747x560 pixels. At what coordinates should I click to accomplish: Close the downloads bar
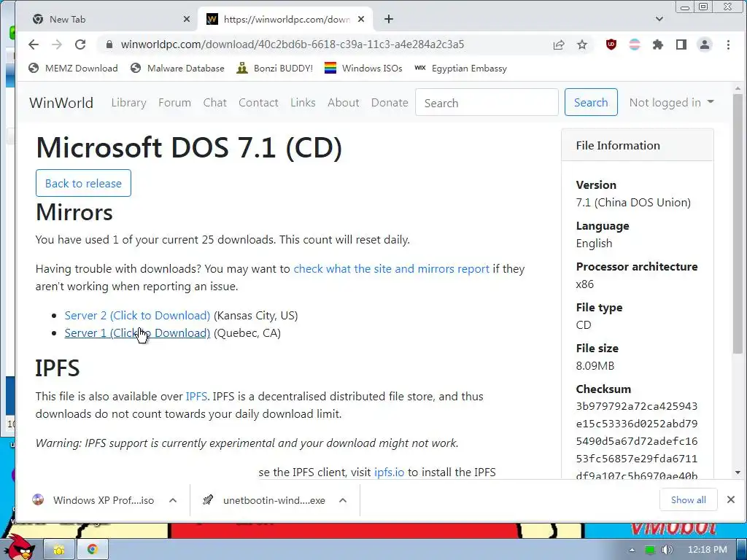click(731, 499)
